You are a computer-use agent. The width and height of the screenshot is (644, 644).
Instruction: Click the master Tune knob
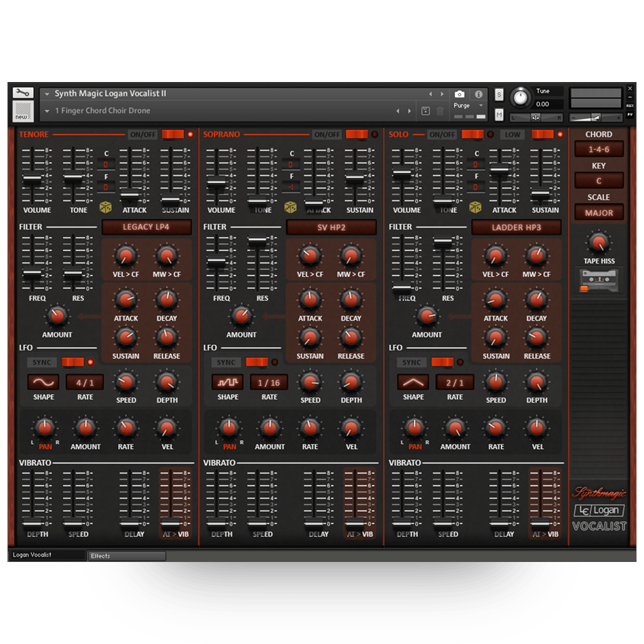coord(521,98)
